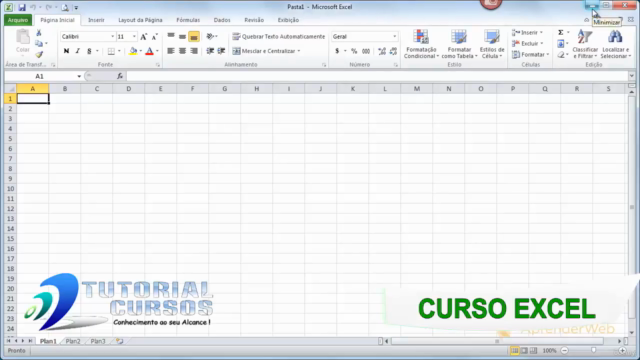This screenshot has height=360, width=640.
Task: Click the text orientation icon
Action: click(x=210, y=36)
